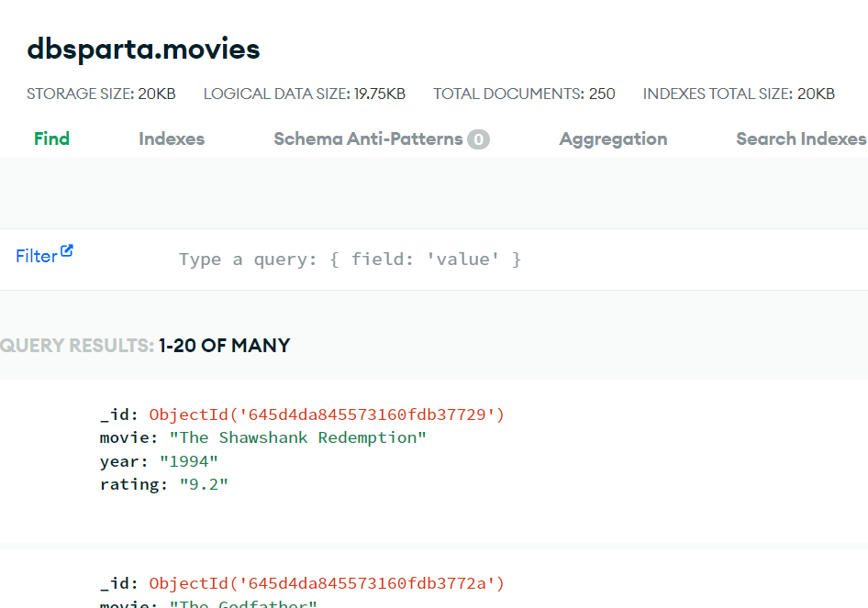Click the Filter link
868x608 pixels.
point(38,256)
